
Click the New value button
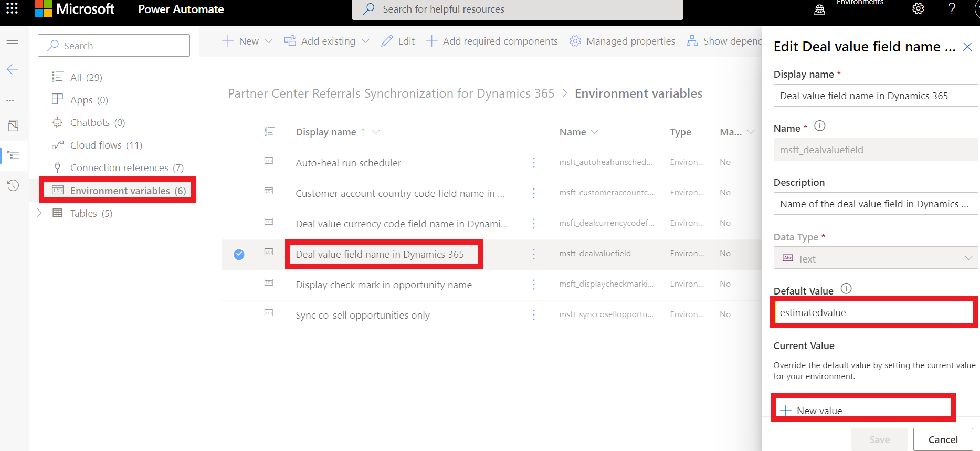pos(812,411)
